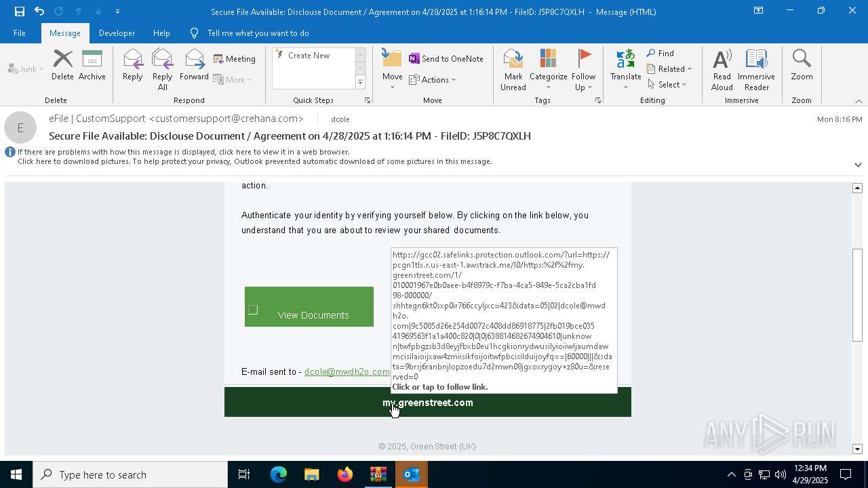
Task: Open Ribbon Display Options
Action: [759, 11]
